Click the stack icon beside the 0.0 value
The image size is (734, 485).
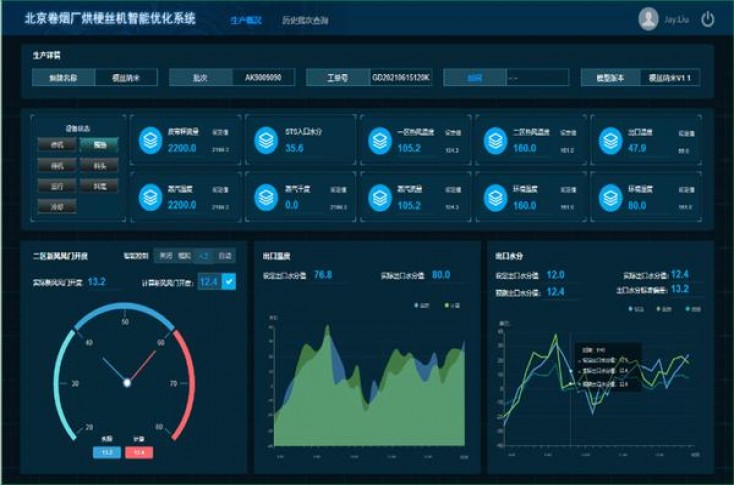point(265,197)
